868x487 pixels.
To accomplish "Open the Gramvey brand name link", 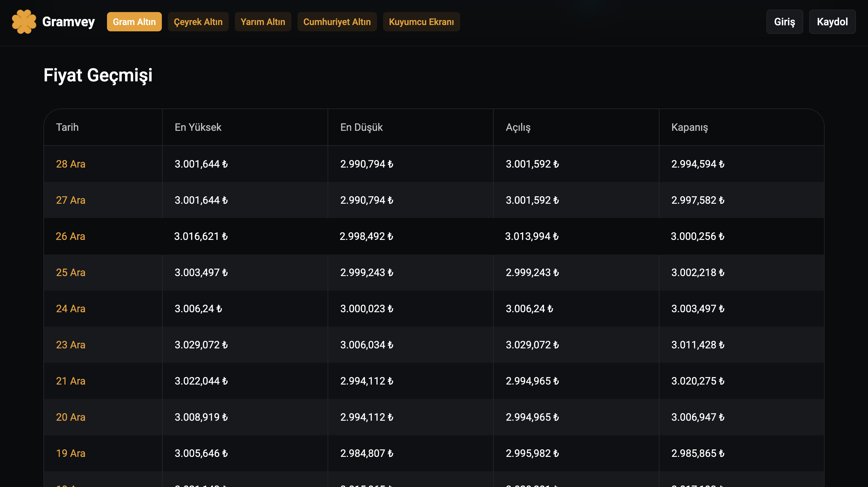I will pos(68,22).
